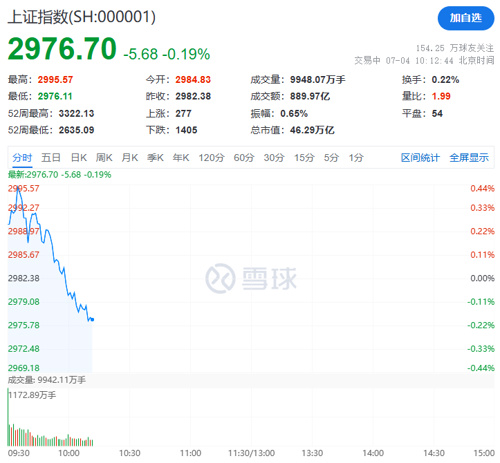Viewport: 500px width, 463px height.
Task: Select the 月K monthly tab
Action: (130, 157)
